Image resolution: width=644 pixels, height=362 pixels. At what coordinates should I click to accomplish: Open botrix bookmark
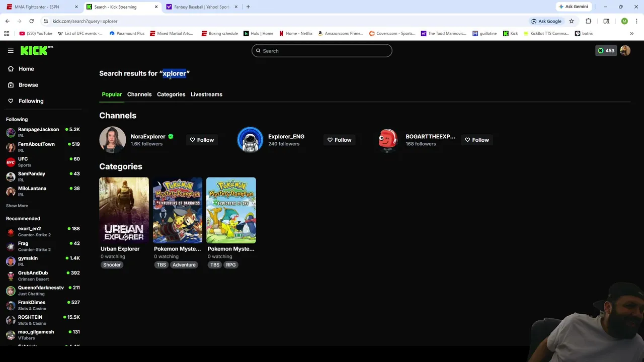coord(584,34)
